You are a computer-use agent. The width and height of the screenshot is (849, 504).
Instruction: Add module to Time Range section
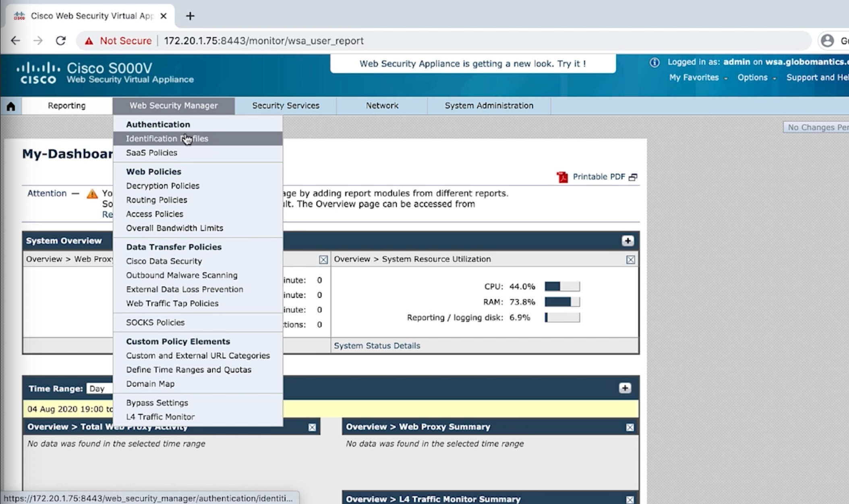pos(625,388)
